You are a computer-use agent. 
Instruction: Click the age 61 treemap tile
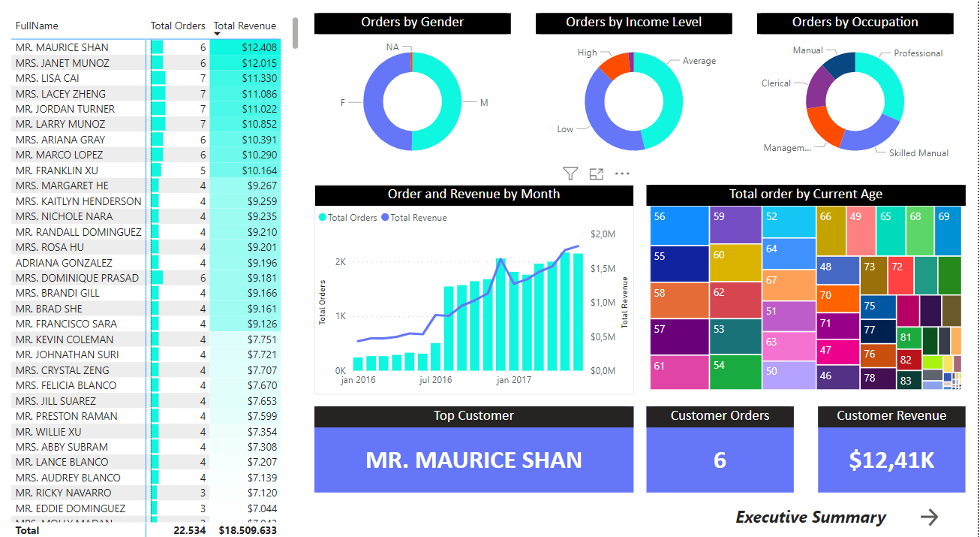(679, 373)
